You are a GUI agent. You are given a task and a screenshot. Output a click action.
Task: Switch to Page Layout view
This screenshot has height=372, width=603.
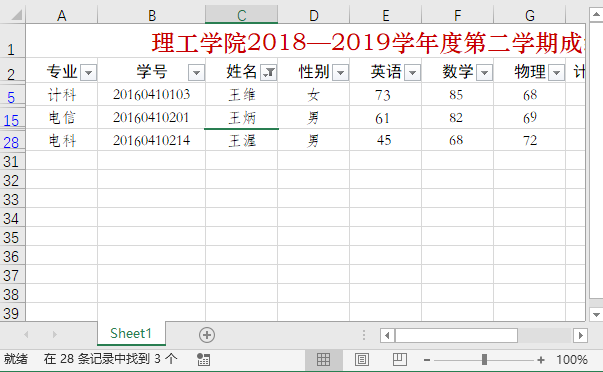point(361,360)
